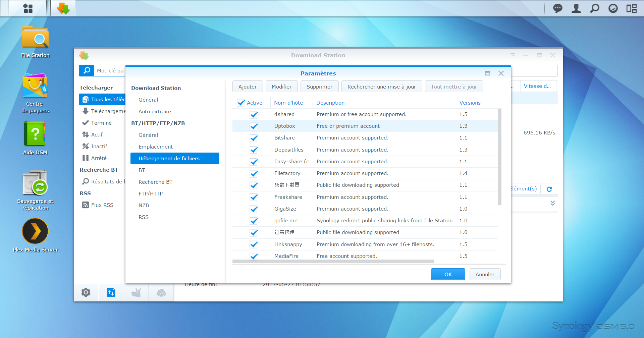The height and width of the screenshot is (338, 644).
Task: Open the DSM main menu icon
Action: pyautogui.click(x=28, y=8)
